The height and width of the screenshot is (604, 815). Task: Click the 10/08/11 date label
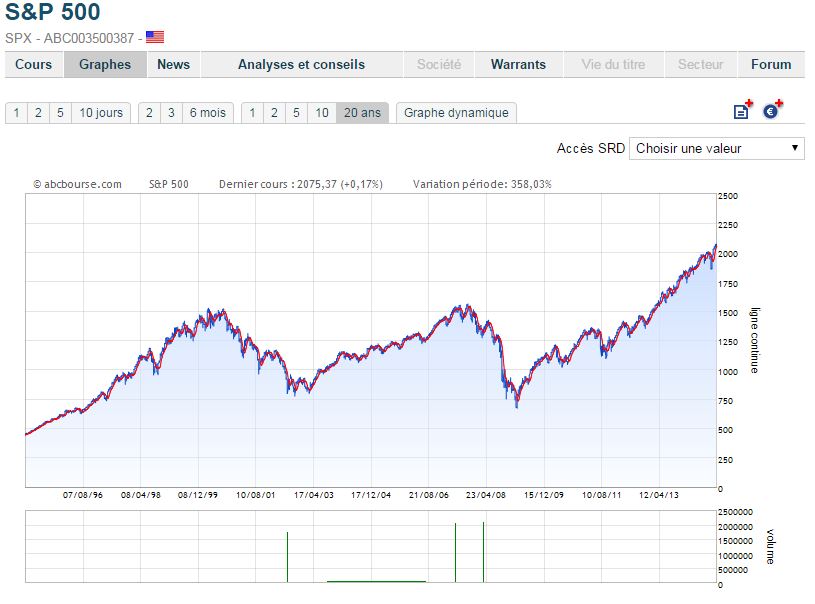coord(601,495)
